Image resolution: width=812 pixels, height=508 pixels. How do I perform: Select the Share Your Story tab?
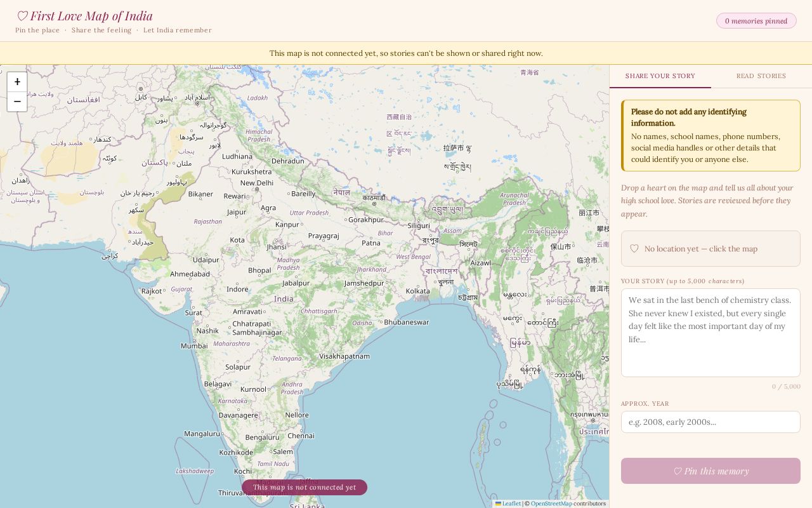click(660, 76)
